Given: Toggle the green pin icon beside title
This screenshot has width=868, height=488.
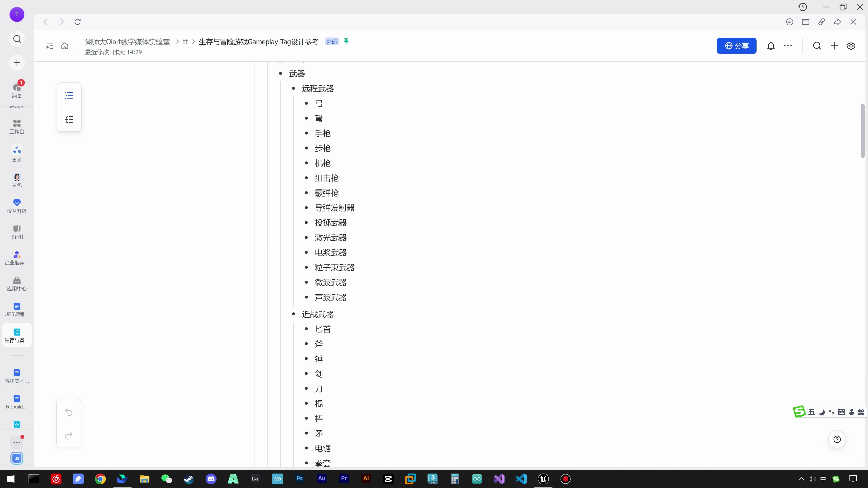Looking at the screenshot, I should point(346,41).
